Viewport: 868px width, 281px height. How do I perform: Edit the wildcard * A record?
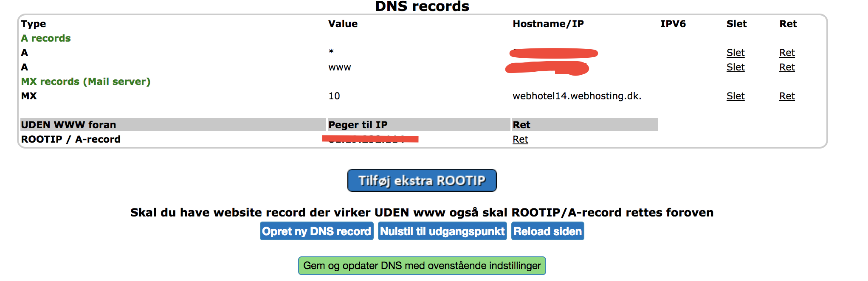(x=786, y=53)
